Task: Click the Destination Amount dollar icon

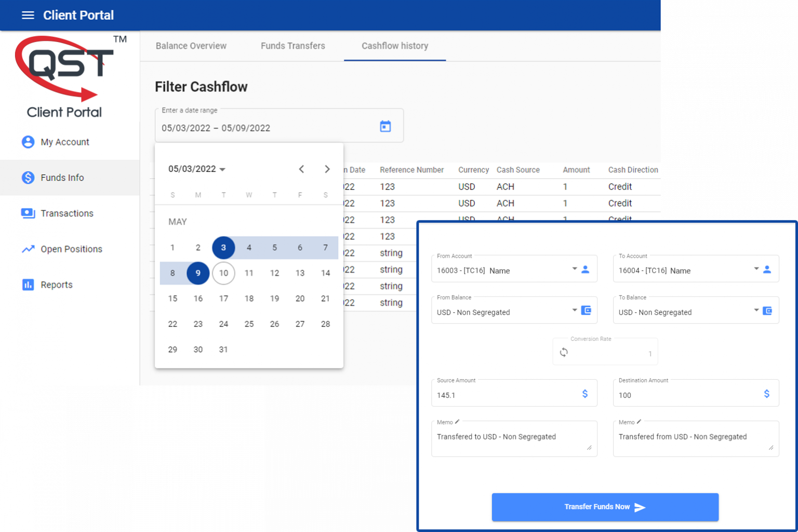Action: click(767, 394)
